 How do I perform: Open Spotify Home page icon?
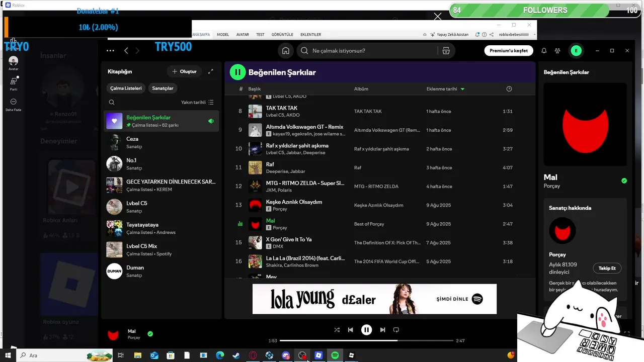tap(286, 51)
